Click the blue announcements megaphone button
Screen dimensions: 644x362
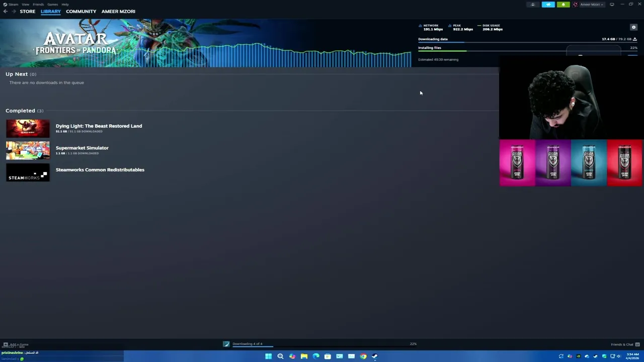pos(548,5)
